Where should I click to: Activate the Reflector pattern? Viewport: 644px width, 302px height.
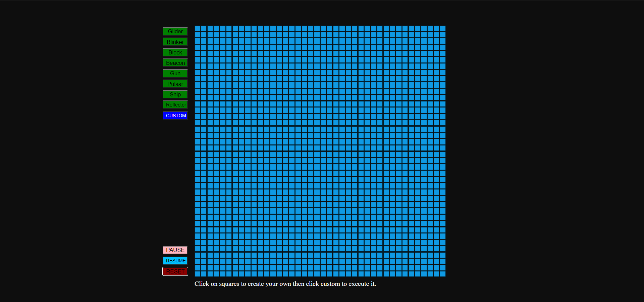[175, 105]
